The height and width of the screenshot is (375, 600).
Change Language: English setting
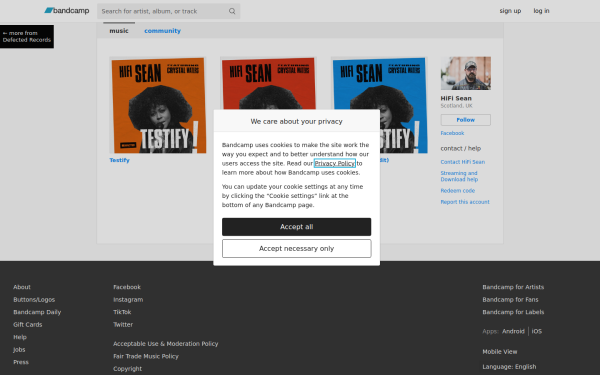(x=509, y=367)
